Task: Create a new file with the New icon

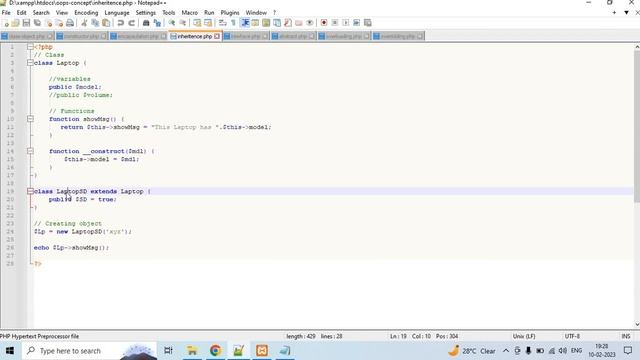Action: (x=6, y=23)
